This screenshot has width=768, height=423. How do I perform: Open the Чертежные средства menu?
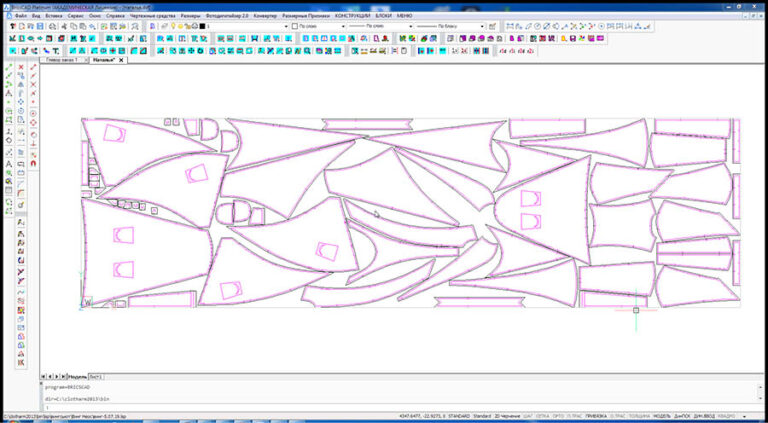tap(152, 16)
